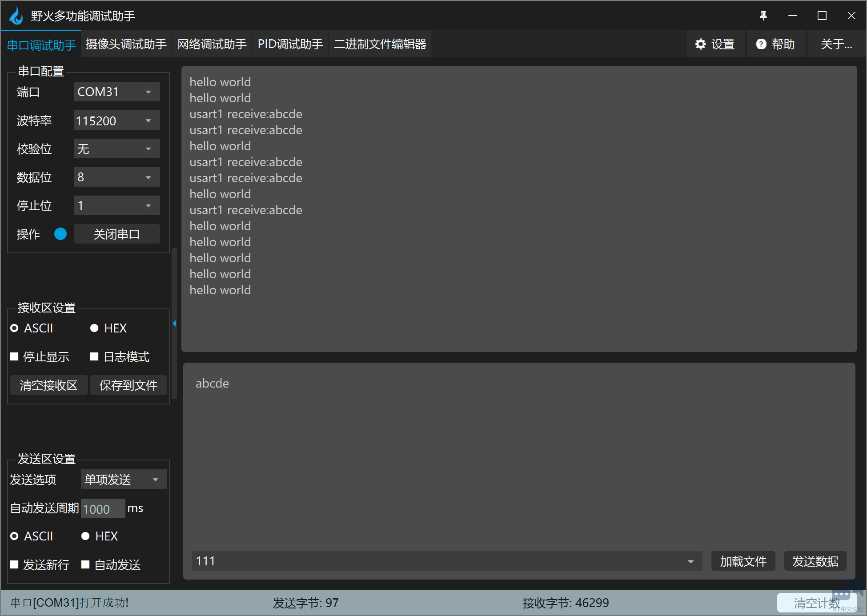This screenshot has height=616, width=867.
Task: Click 清空接收区 button
Action: [48, 385]
